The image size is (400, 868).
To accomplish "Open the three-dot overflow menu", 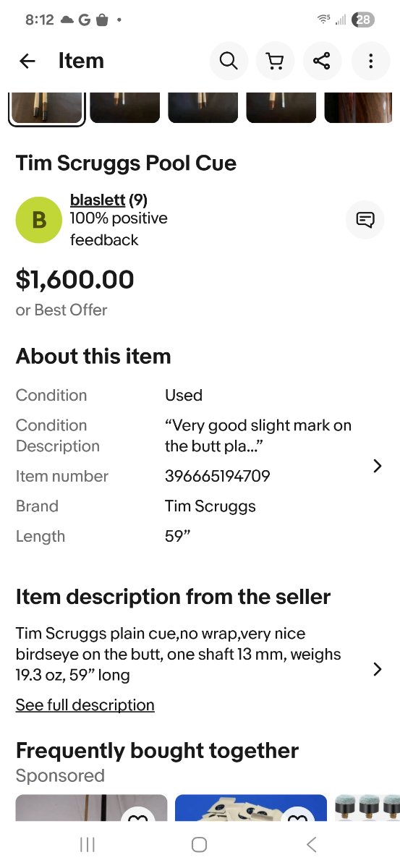I will click(x=370, y=61).
